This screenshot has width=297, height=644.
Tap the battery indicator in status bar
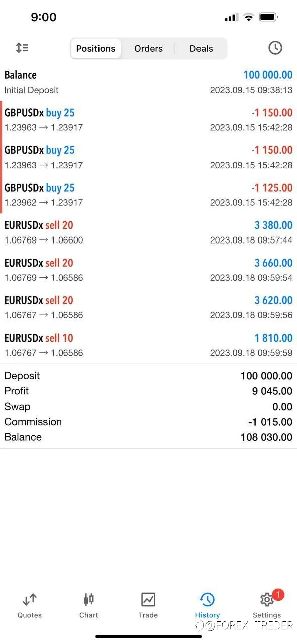coord(269,17)
